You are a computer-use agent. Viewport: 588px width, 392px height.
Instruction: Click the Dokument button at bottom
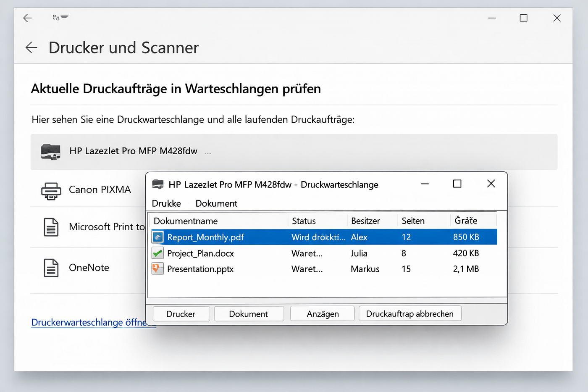tap(249, 314)
